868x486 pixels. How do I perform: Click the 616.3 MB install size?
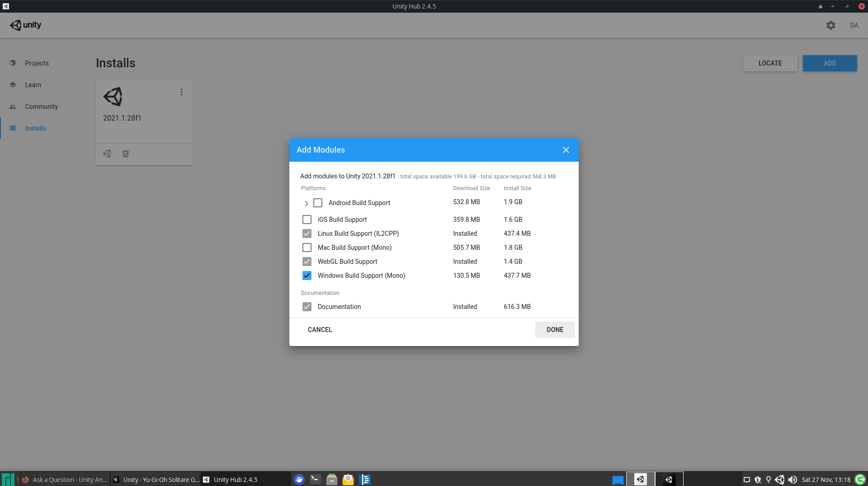[517, 307]
